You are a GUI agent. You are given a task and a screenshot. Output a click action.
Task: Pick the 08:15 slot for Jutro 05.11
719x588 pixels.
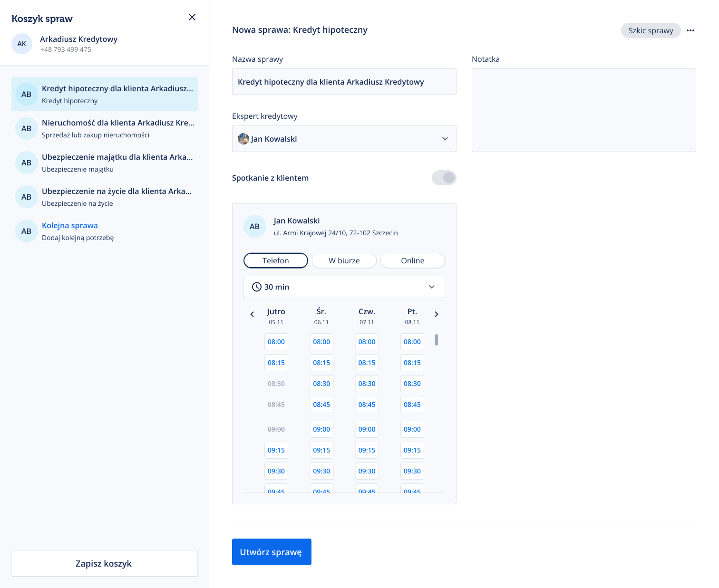276,363
